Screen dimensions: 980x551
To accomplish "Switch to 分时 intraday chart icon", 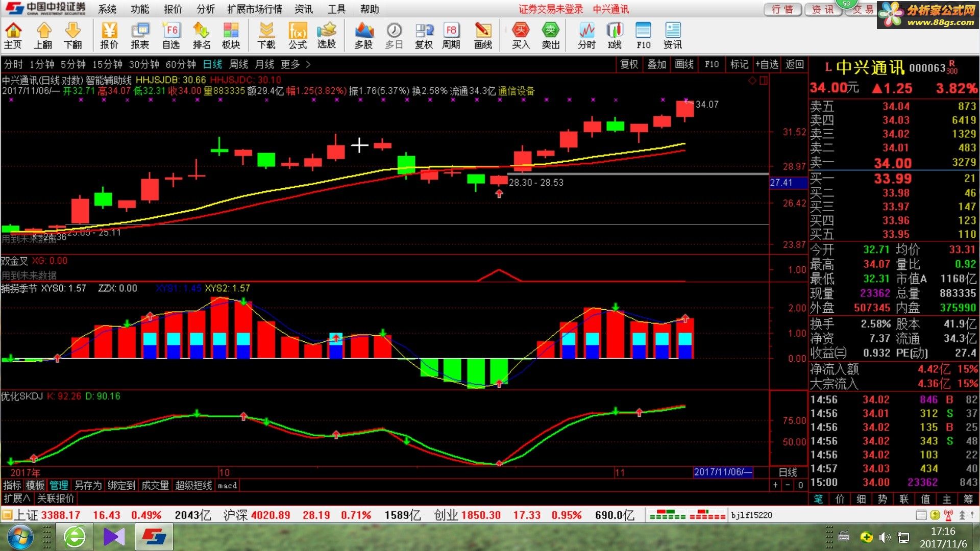I will click(x=587, y=36).
